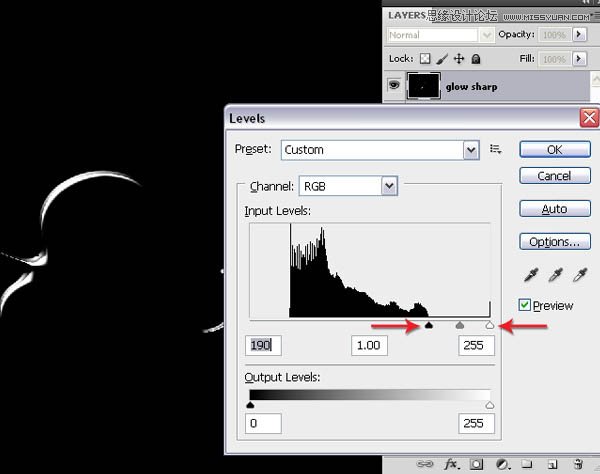Click the input midtone gray slider

point(460,325)
